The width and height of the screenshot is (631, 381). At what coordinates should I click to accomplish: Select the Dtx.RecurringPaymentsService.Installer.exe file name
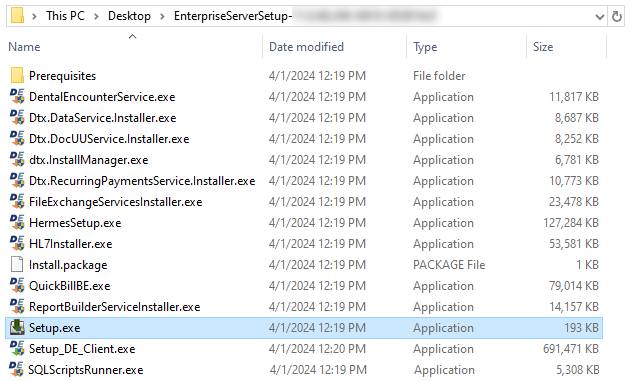coord(142,181)
